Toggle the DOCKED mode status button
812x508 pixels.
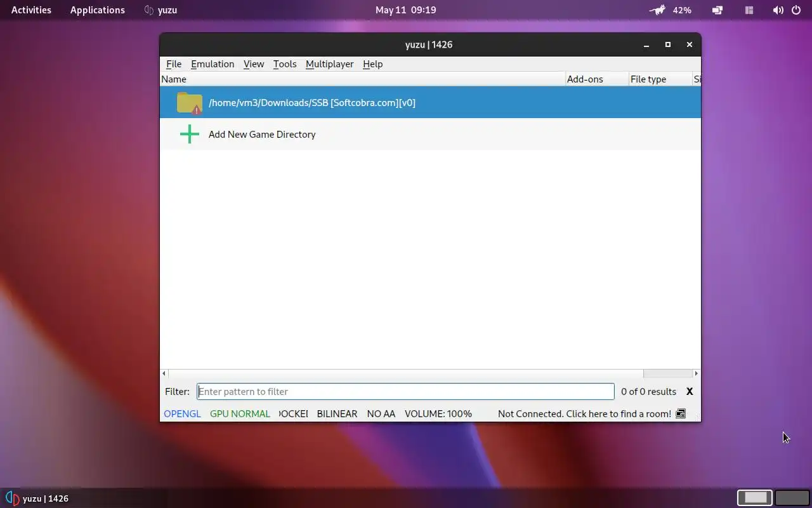click(x=294, y=414)
